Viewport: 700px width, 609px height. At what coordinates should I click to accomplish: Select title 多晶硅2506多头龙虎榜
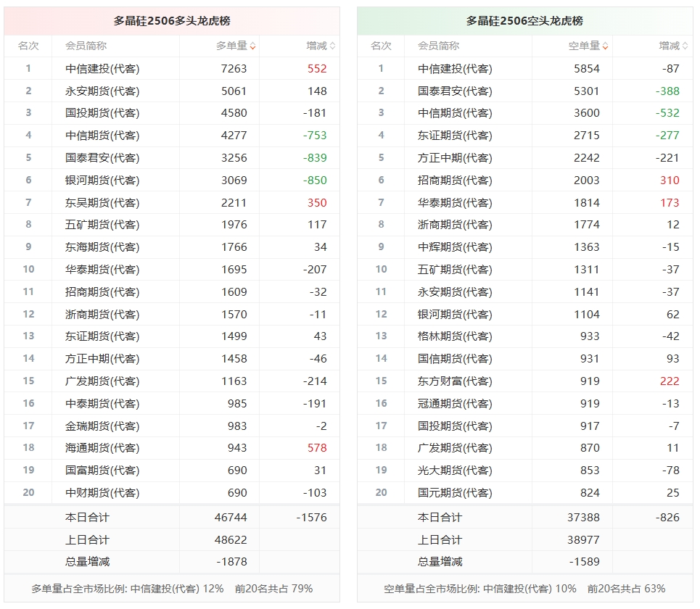[172, 21]
